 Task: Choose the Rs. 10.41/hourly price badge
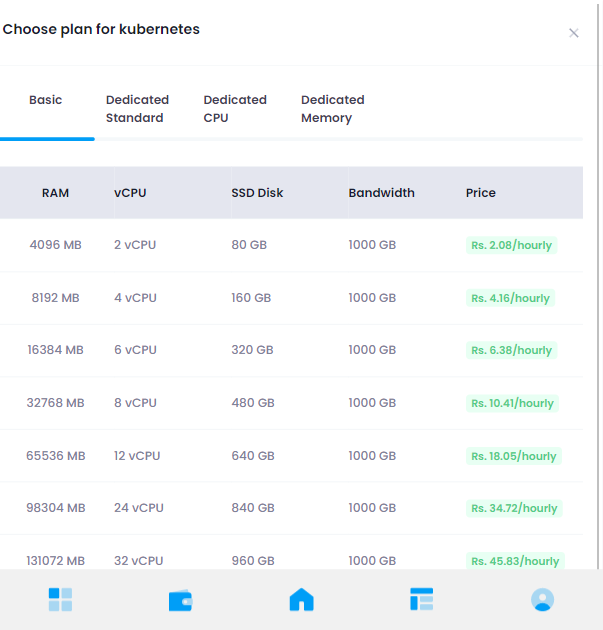[x=512, y=403]
